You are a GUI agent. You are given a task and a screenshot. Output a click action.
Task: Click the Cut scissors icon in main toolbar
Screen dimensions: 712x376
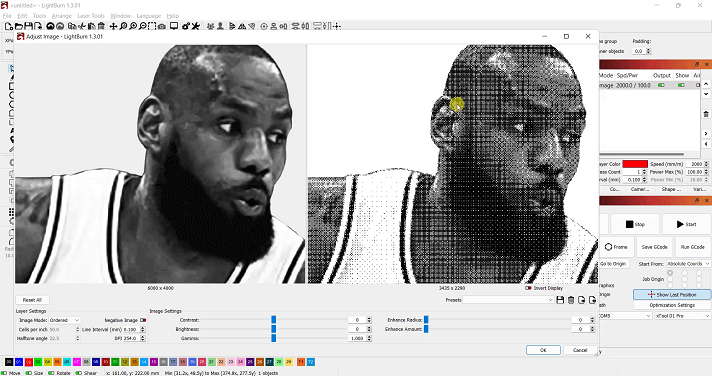(x=81, y=26)
